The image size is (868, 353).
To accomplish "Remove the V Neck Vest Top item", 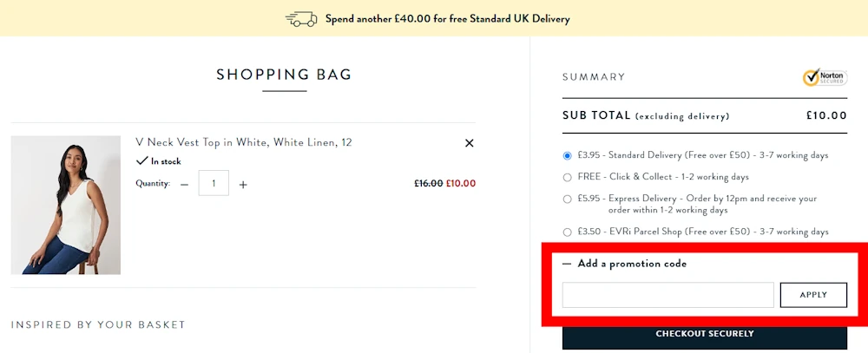I will [470, 143].
